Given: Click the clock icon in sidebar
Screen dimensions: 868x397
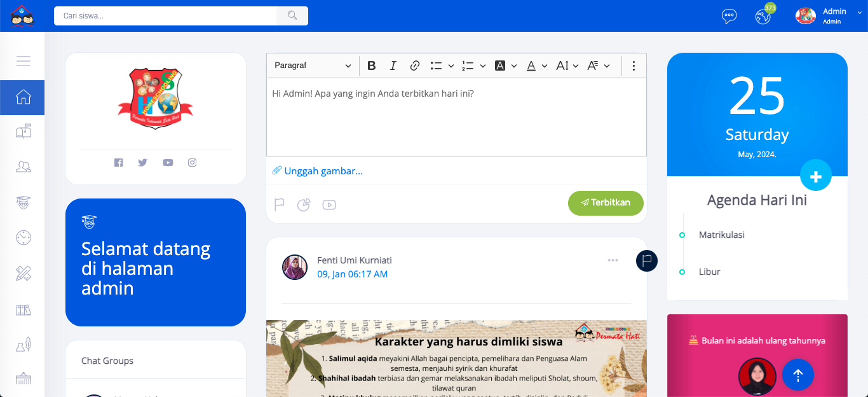Looking at the screenshot, I should [23, 237].
